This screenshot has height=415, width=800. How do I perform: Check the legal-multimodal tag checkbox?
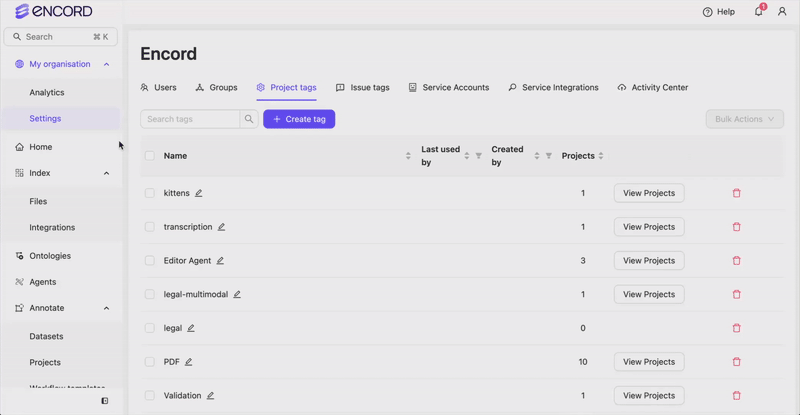[149, 294]
